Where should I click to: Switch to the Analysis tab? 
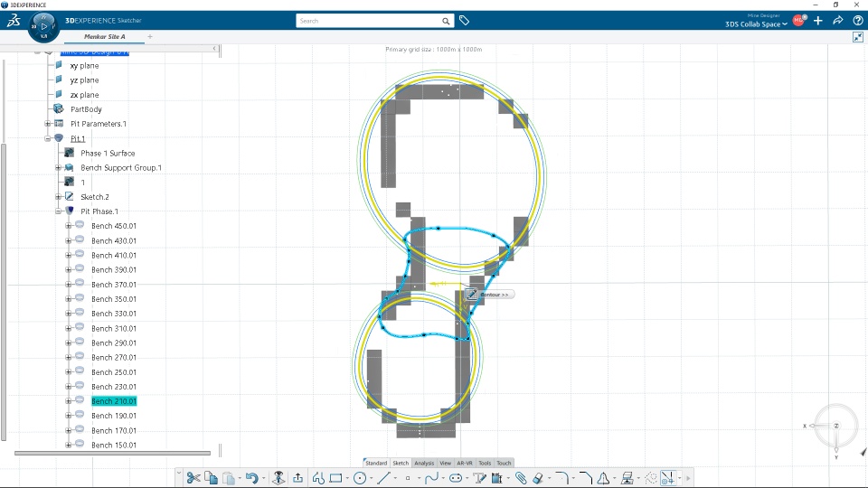pos(424,463)
